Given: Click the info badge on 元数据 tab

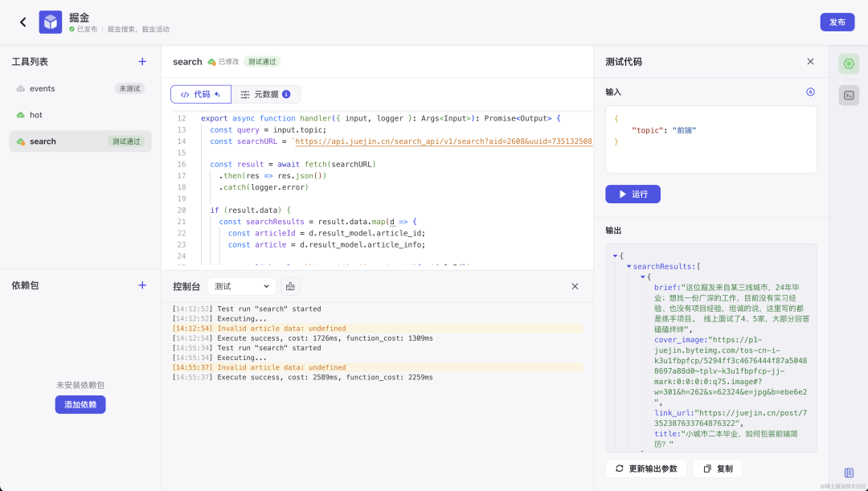Looking at the screenshot, I should pyautogui.click(x=286, y=94).
